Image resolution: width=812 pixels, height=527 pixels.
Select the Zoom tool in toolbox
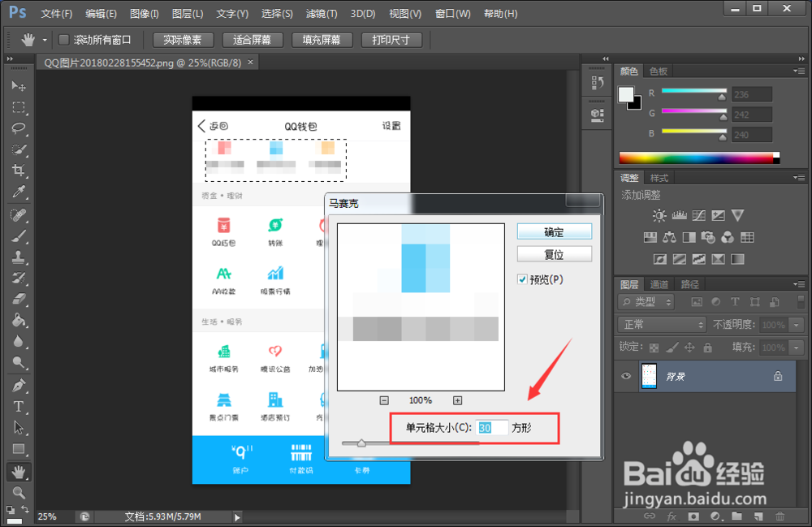[19, 492]
